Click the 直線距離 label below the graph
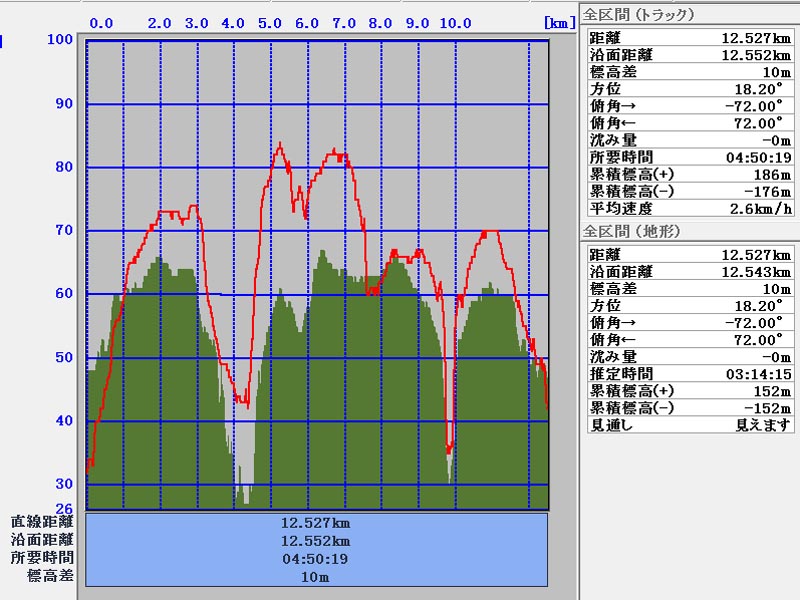This screenshot has width=800, height=600. click(42, 522)
